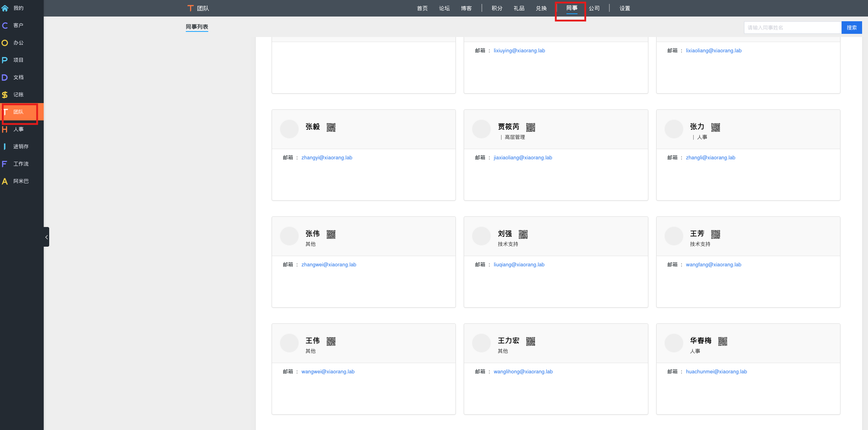
Task: Click the 记账 dollar sign icon
Action: click(x=5, y=95)
